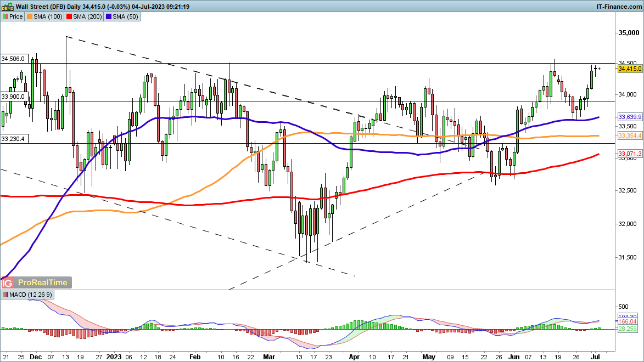Select the 33,900.0 horizontal level label

tap(13, 97)
